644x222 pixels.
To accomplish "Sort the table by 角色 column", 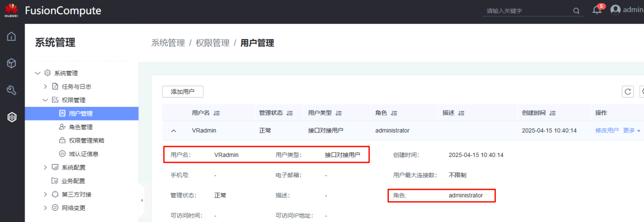I will coord(394,113).
